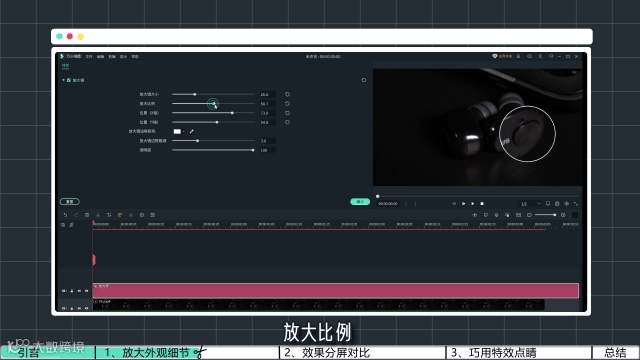Lock the pink effect track
The width and height of the screenshot is (640, 360).
click(72, 291)
